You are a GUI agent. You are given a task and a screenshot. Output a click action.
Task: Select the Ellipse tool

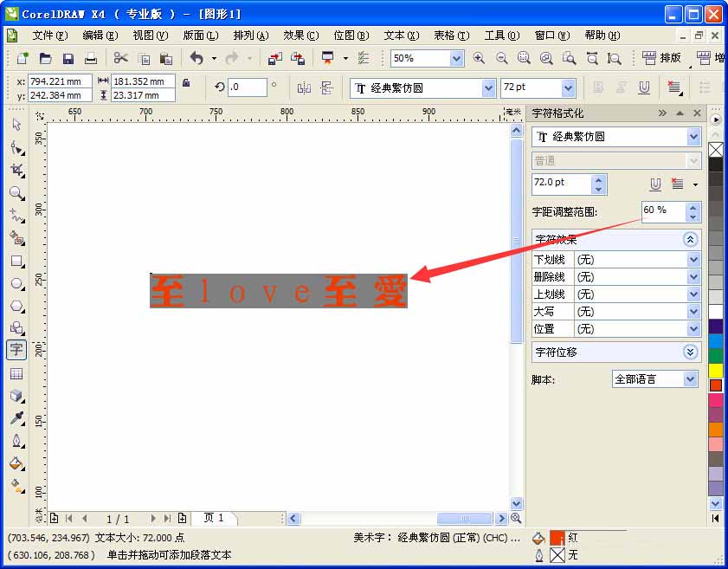pos(17,283)
